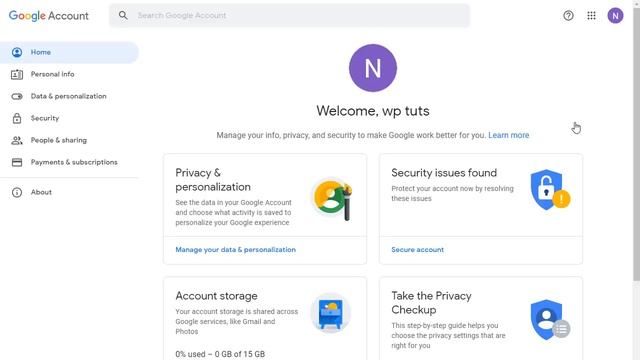
Task: Select Home in the sidebar
Action: [x=69, y=52]
